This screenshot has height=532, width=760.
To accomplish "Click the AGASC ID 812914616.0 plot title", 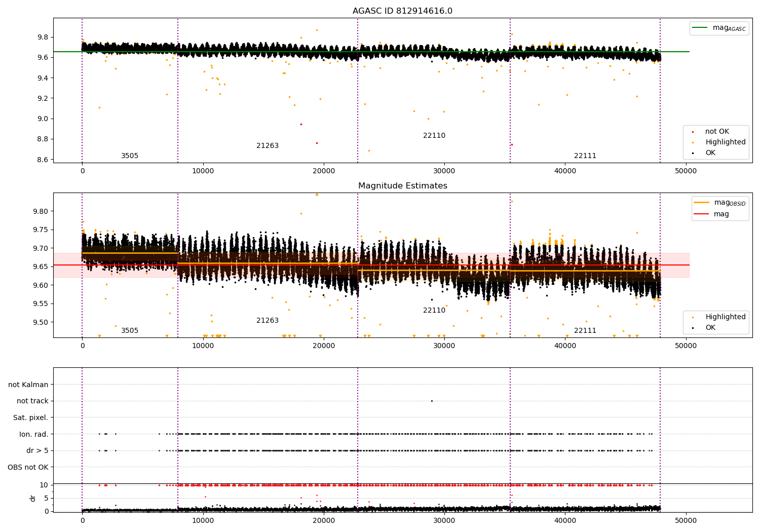I will pyautogui.click(x=403, y=11).
